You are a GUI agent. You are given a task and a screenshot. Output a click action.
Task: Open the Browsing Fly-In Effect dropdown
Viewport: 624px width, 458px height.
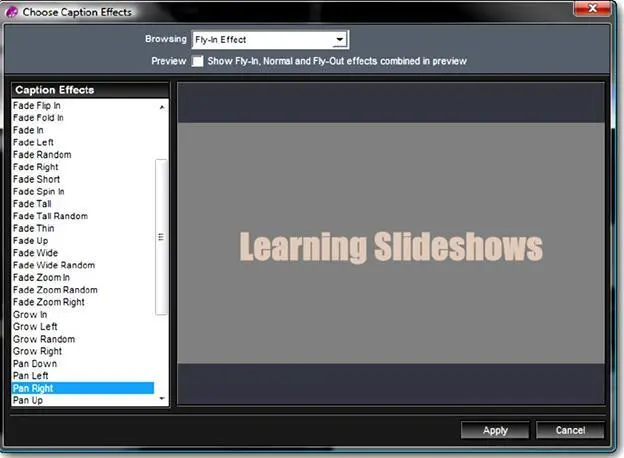[340, 40]
